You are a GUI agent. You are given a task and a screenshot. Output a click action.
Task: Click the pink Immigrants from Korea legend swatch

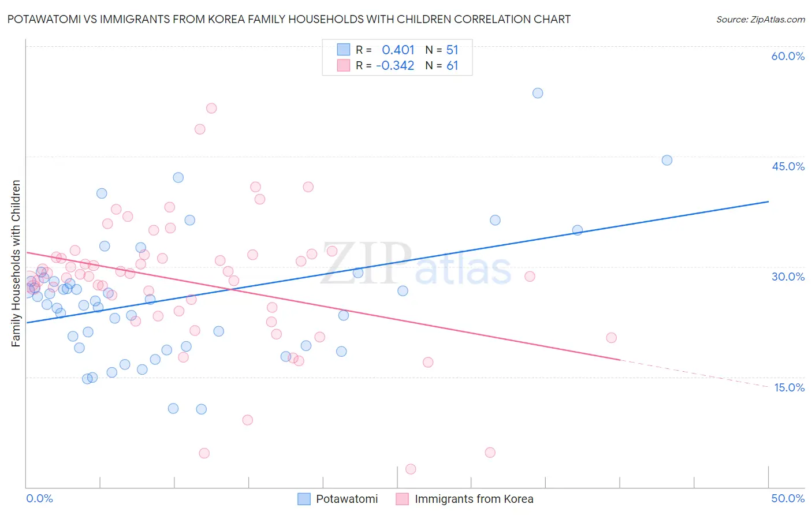403,499
